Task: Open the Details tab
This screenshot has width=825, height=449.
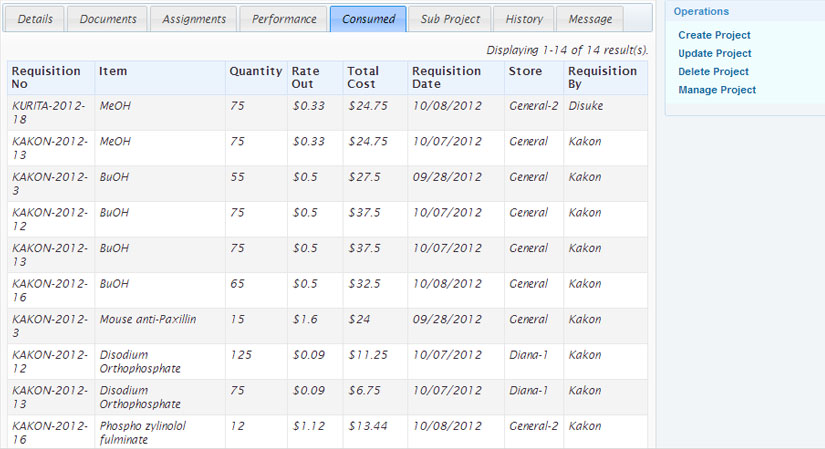Action: pyautogui.click(x=36, y=19)
